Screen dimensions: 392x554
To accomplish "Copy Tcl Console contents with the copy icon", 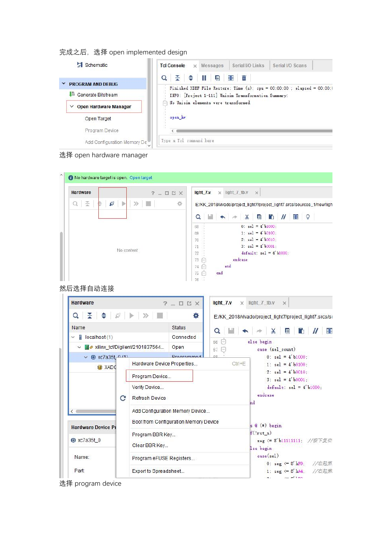I will coord(217,78).
